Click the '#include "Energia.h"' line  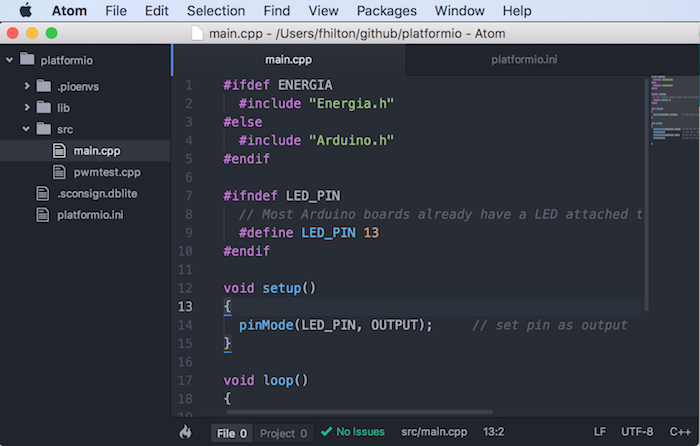[316, 104]
